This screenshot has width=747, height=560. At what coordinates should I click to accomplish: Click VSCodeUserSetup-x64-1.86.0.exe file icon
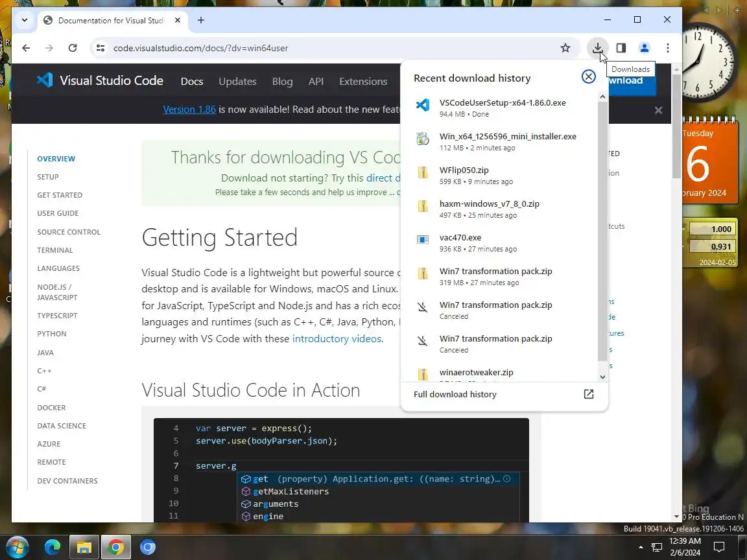[x=423, y=105]
